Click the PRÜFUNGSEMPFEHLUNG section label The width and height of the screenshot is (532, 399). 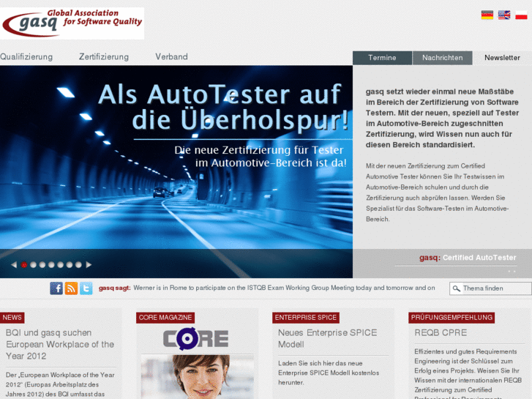[452, 318]
